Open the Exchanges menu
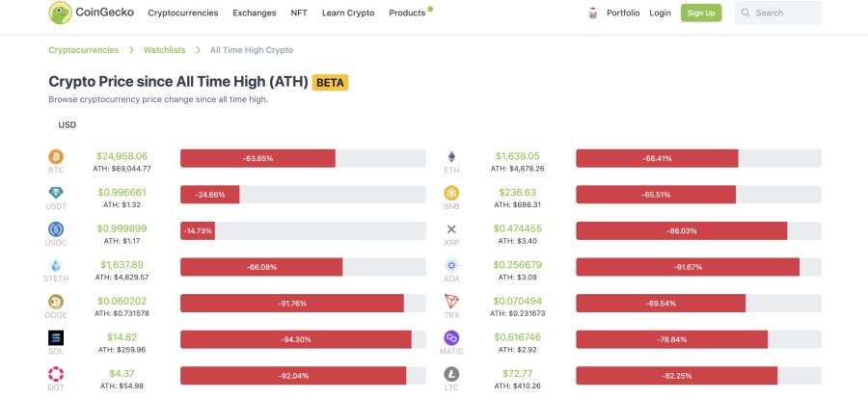The height and width of the screenshot is (400, 868). (x=255, y=13)
